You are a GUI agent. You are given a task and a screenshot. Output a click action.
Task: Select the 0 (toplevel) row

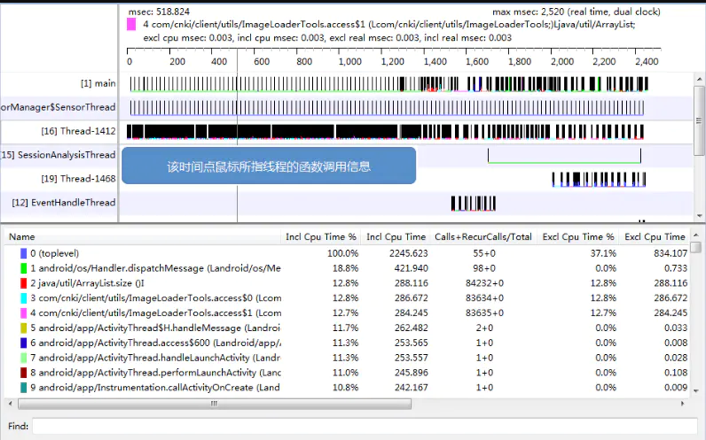347,254
